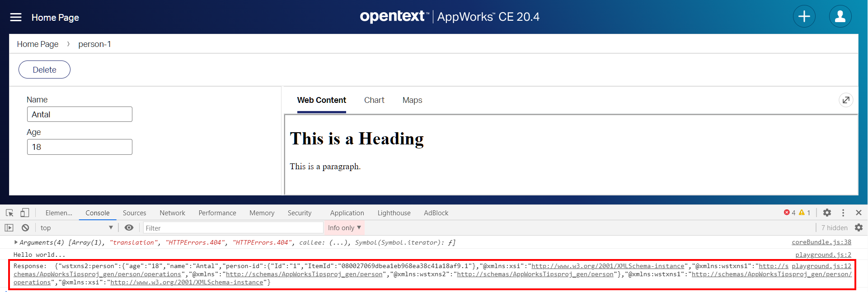Switch to the Chart tab
868x292 pixels.
[x=374, y=100]
